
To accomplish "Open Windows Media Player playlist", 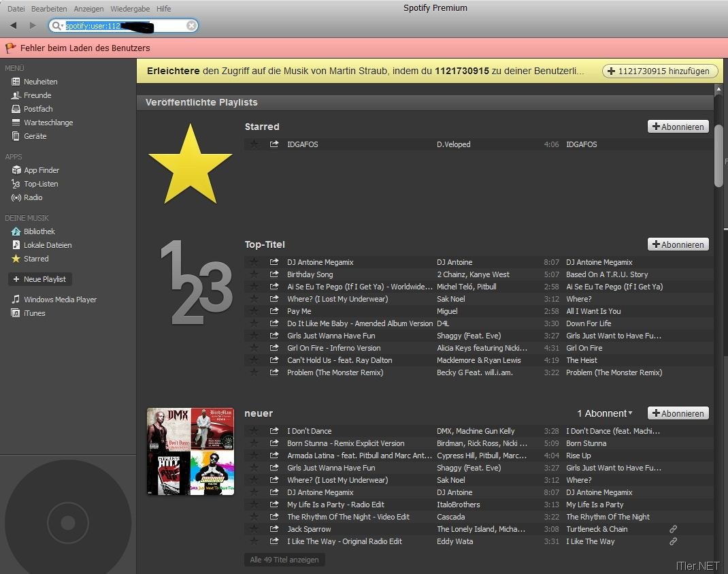I will coord(54,300).
